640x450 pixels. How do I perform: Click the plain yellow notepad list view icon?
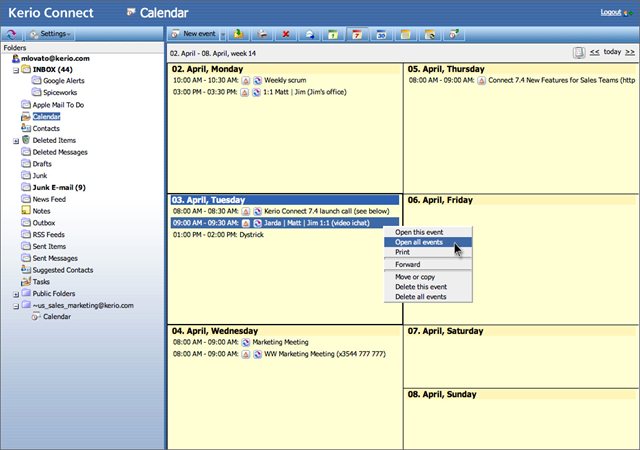[405, 35]
